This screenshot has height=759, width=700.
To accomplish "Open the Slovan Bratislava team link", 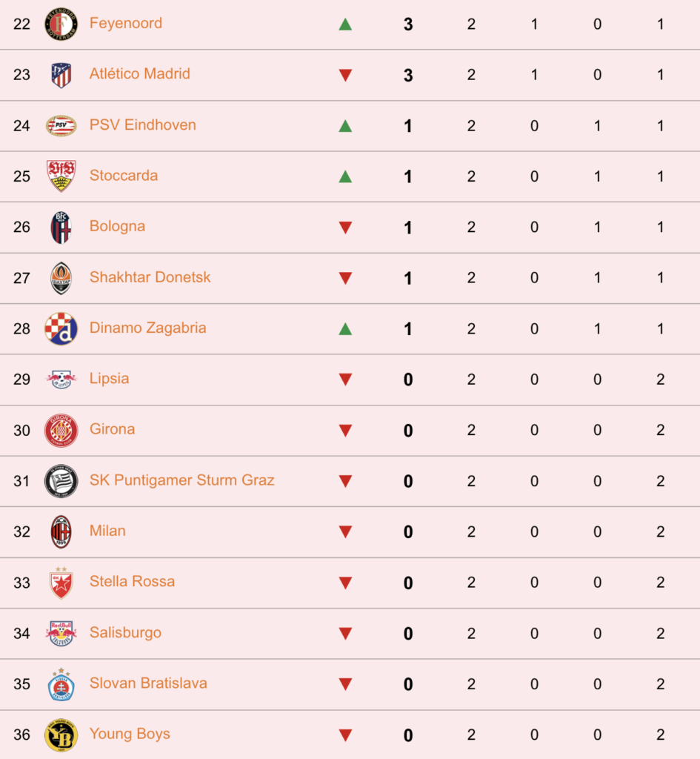I will (148, 683).
